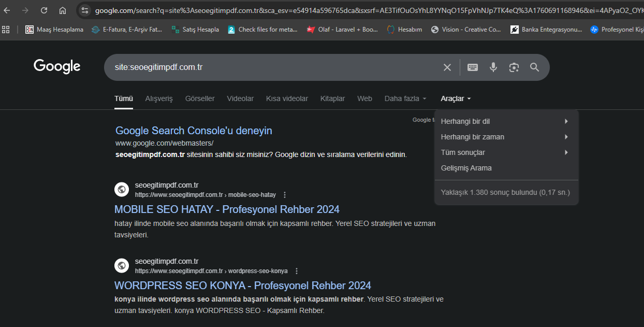
Task: Select the Tümü tab
Action: 124,98
